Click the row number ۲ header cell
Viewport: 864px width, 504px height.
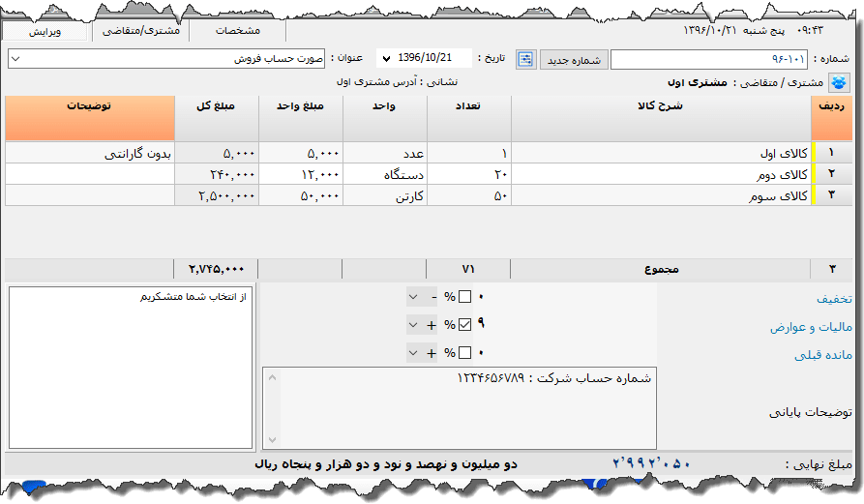831,174
